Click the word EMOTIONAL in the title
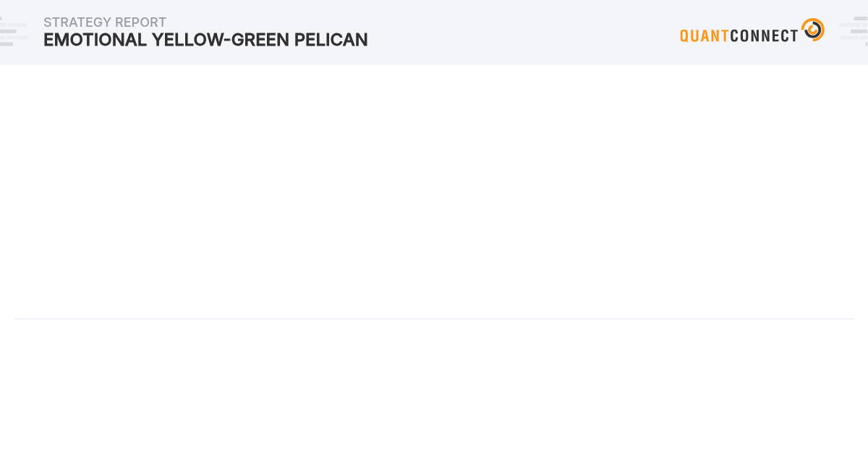The image size is (868, 456). coord(95,40)
